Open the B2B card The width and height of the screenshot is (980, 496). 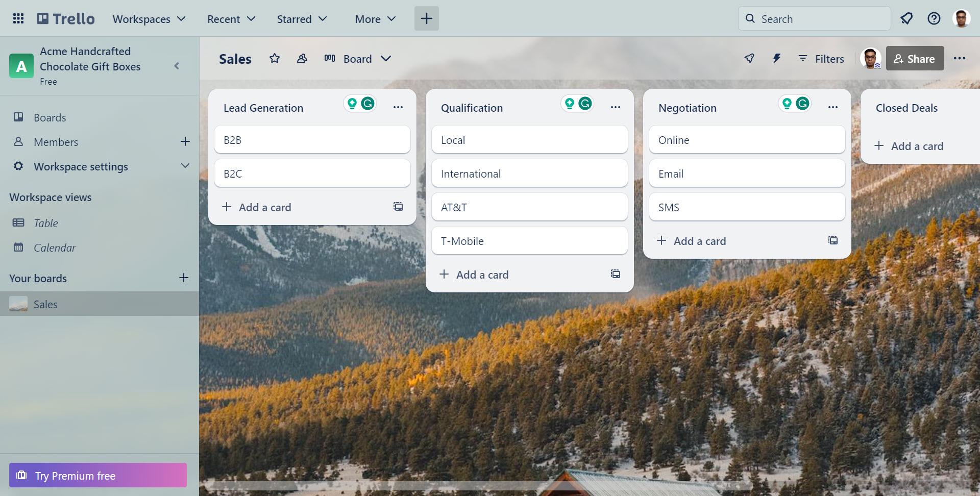point(312,140)
